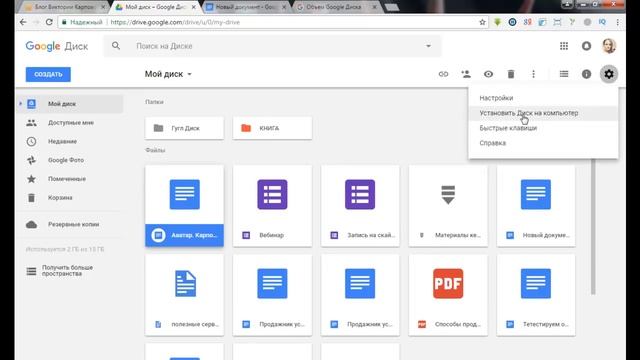Image resolution: width=640 pixels, height=360 pixels.
Task: Select Мой диск in the sidebar
Action: tap(69, 104)
